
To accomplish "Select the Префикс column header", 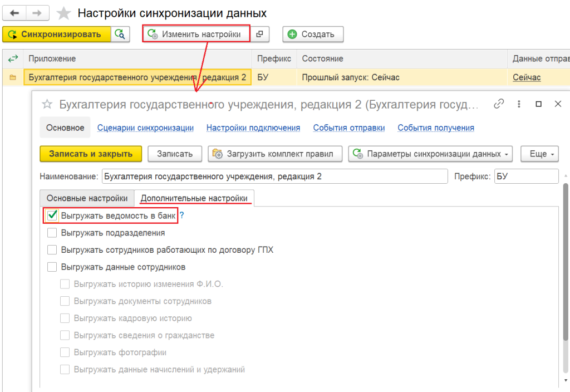I will pos(274,58).
